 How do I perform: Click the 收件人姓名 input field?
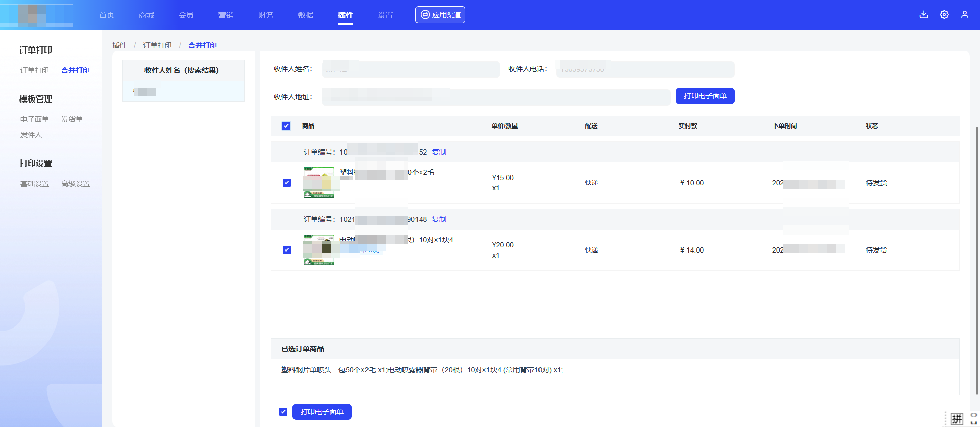[410, 69]
